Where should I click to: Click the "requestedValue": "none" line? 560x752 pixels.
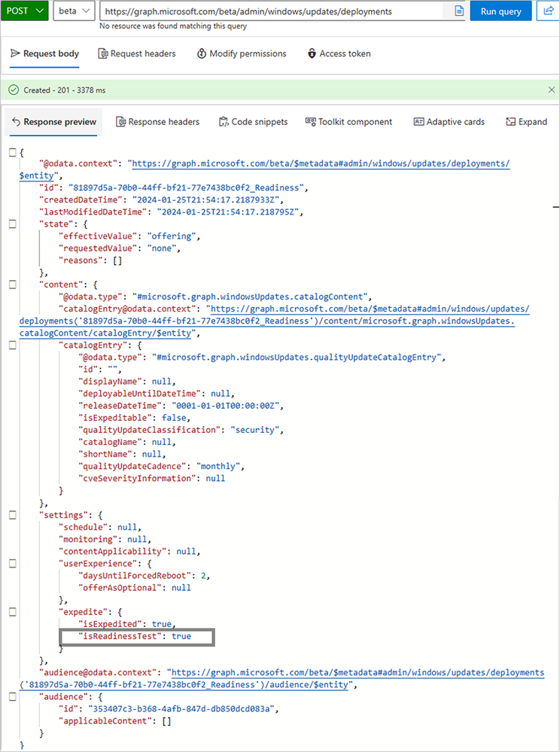[x=120, y=248]
